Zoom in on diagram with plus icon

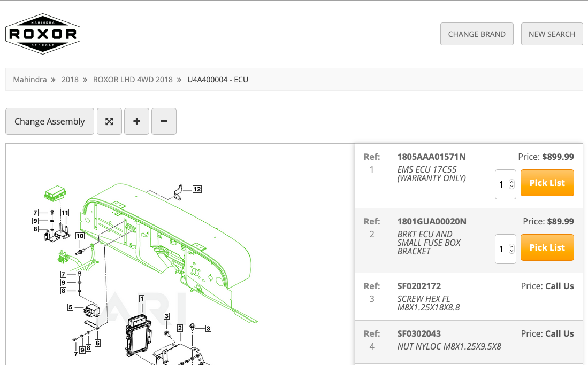[136, 121]
